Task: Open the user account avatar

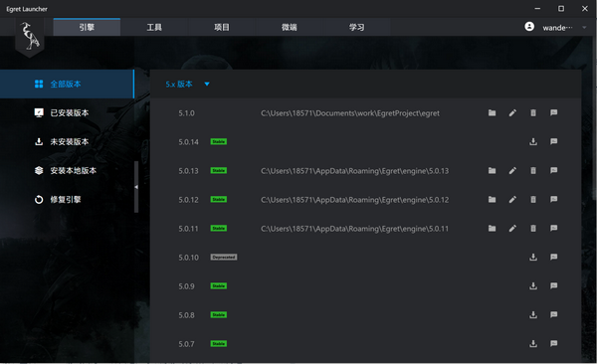Action: tap(529, 27)
